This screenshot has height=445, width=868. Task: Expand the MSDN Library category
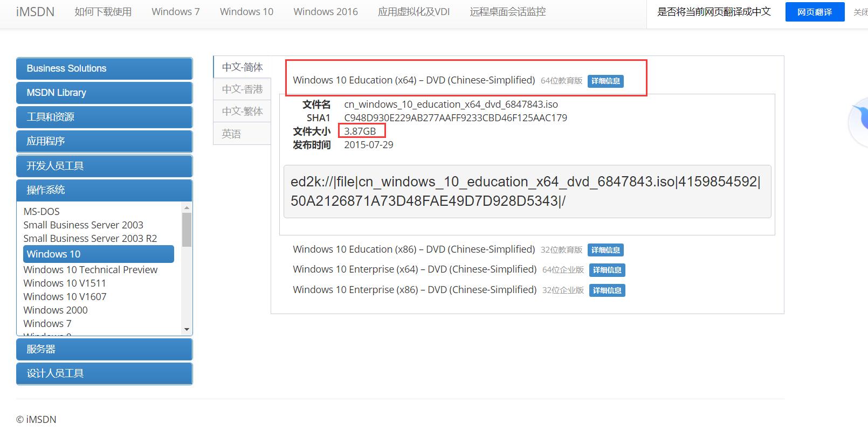105,93
